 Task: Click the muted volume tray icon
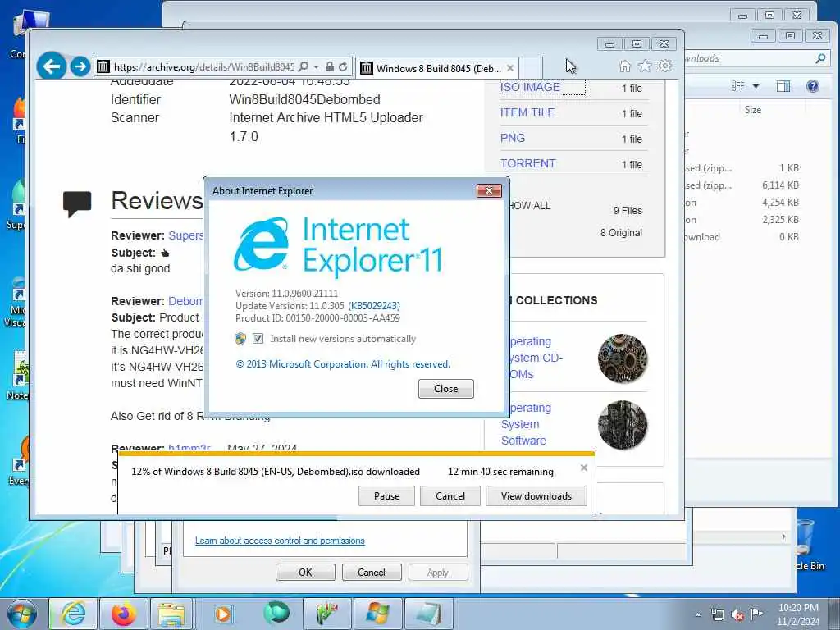(737, 614)
